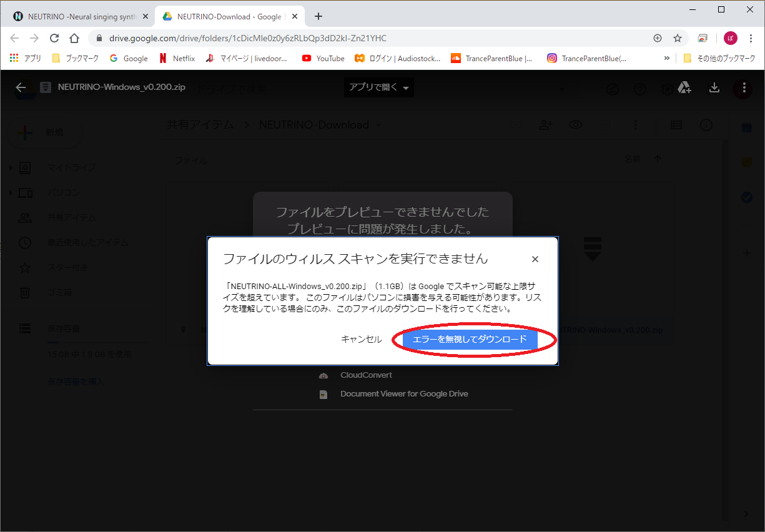Open the SoundCloud TranceParentBlue bookmark
The width and height of the screenshot is (765, 532).
[x=493, y=58]
